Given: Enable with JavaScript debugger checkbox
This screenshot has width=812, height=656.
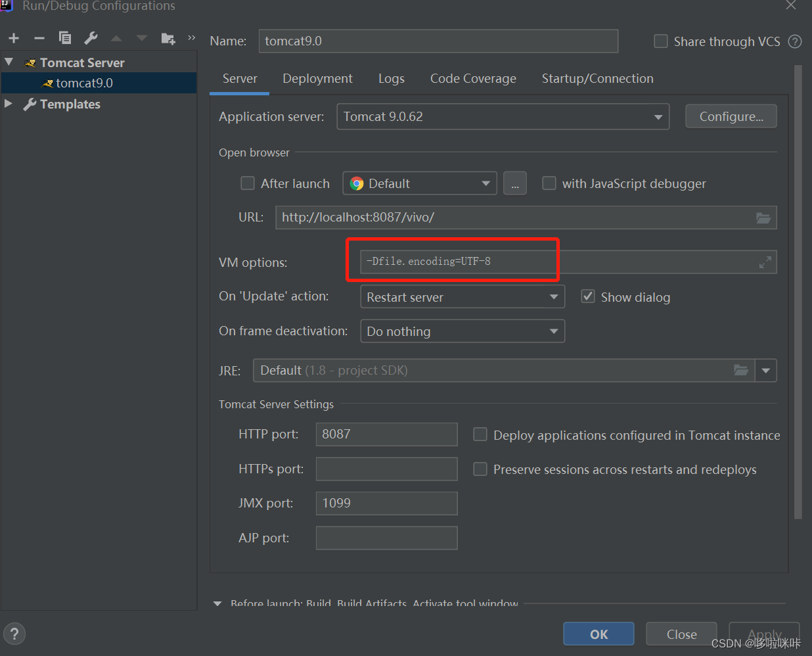Looking at the screenshot, I should (x=549, y=183).
